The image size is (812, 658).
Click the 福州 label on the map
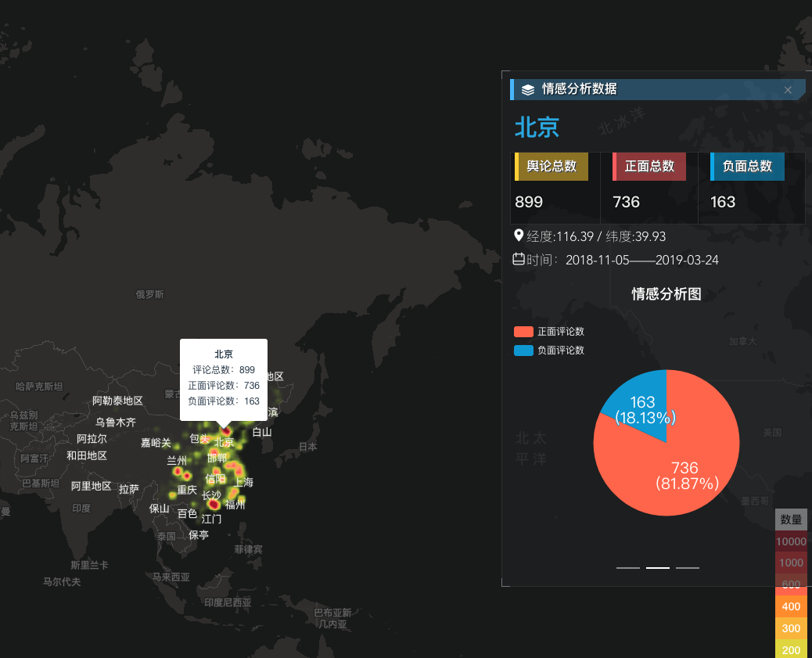tap(235, 504)
